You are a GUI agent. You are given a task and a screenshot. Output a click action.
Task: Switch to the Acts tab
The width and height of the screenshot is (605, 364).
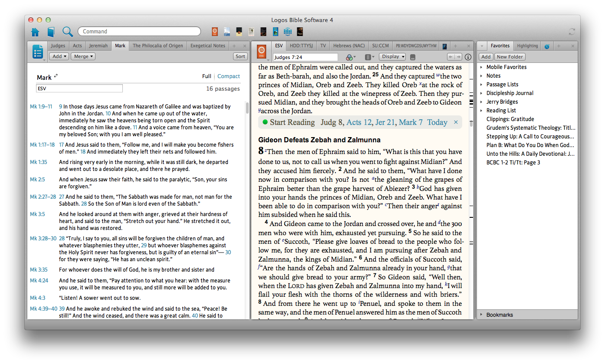tap(77, 46)
